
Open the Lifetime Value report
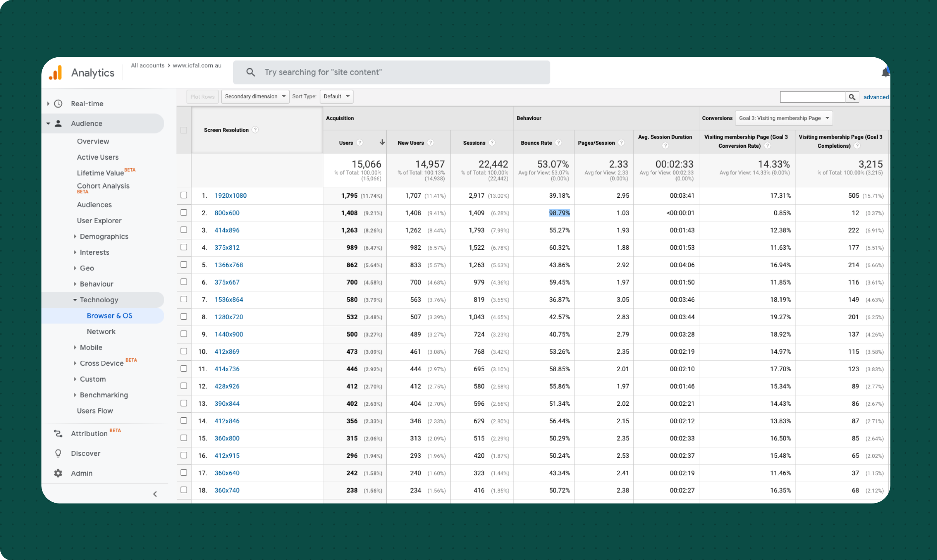point(100,173)
